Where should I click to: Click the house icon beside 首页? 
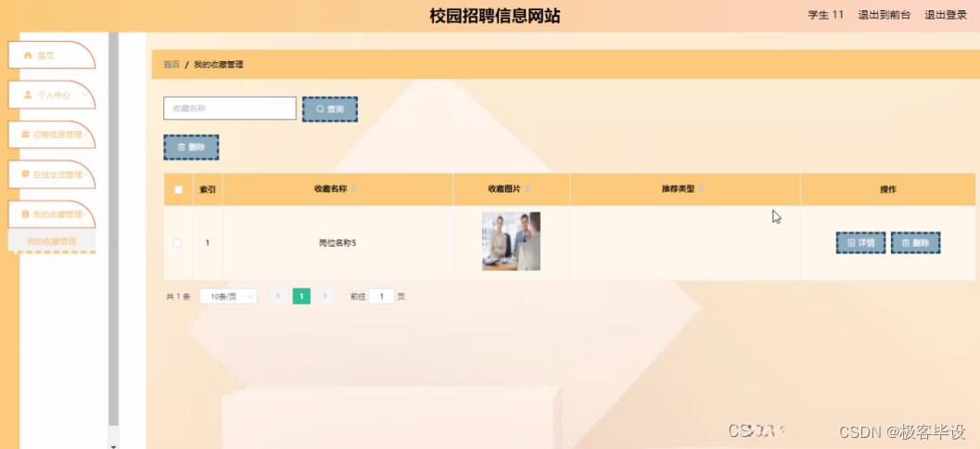[x=28, y=55]
